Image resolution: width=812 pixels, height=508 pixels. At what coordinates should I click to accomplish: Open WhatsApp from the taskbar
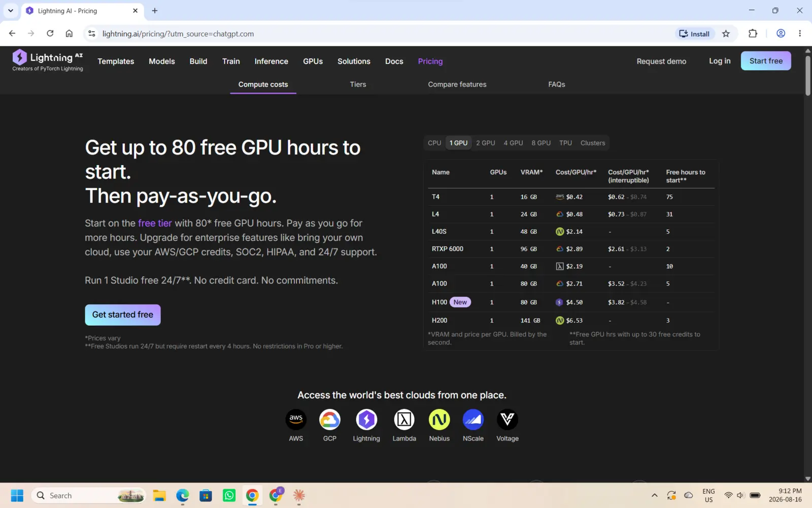tap(229, 495)
